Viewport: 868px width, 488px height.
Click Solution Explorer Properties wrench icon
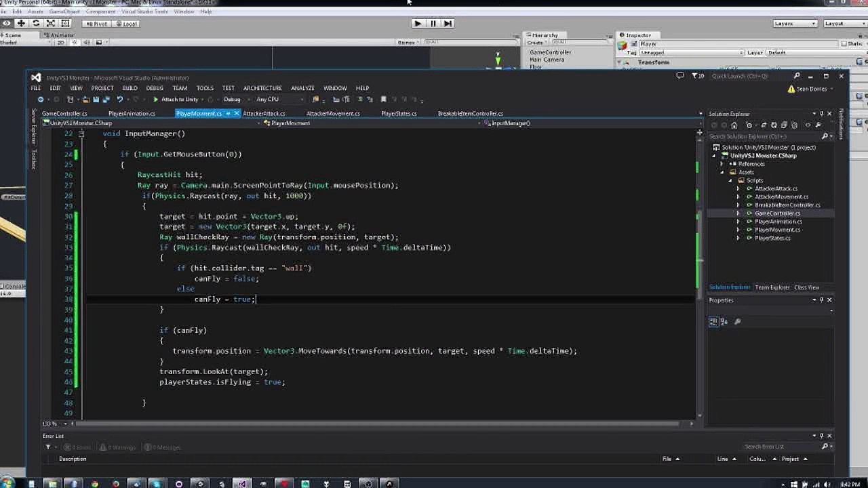tap(818, 125)
